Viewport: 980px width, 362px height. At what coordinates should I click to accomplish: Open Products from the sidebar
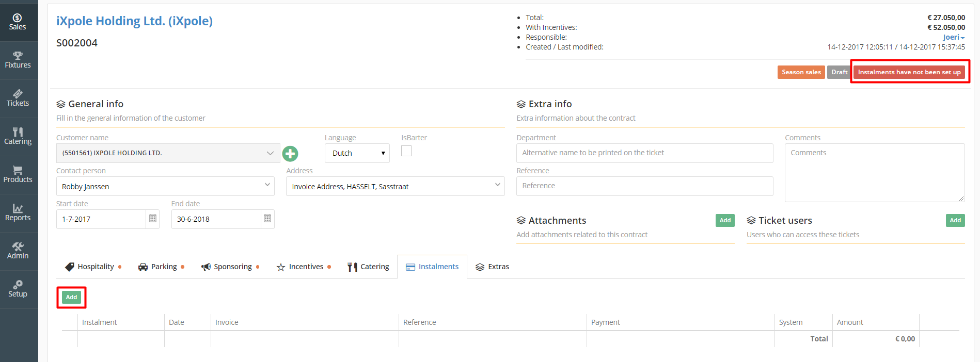tap(18, 175)
